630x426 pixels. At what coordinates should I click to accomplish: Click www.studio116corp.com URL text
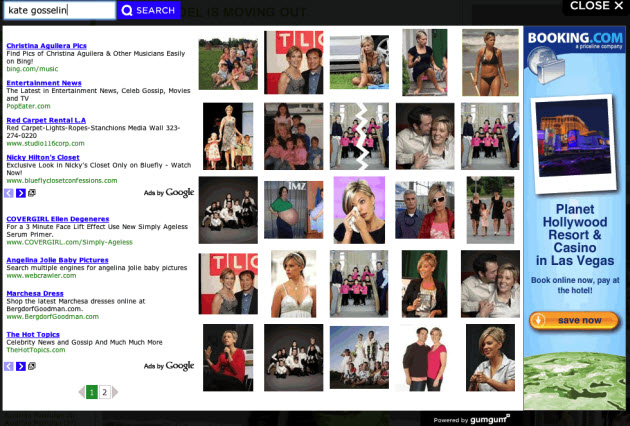coord(45,143)
